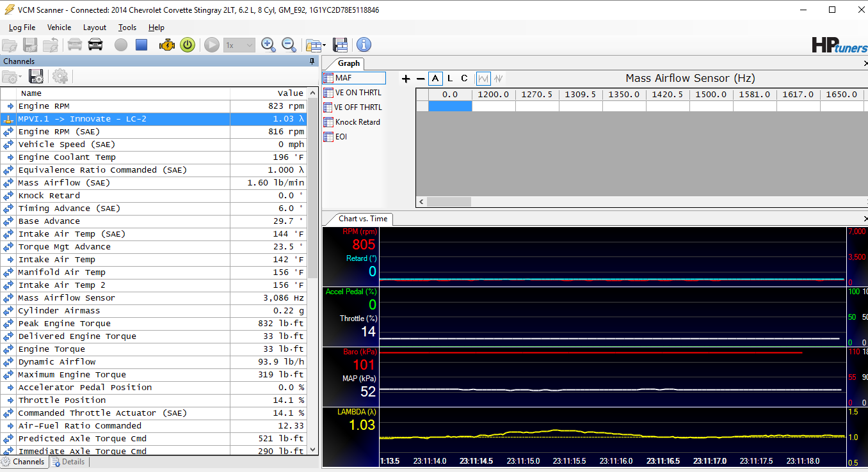
Task: Expand the layout folder dropdown in toolbar
Action: [x=324, y=45]
